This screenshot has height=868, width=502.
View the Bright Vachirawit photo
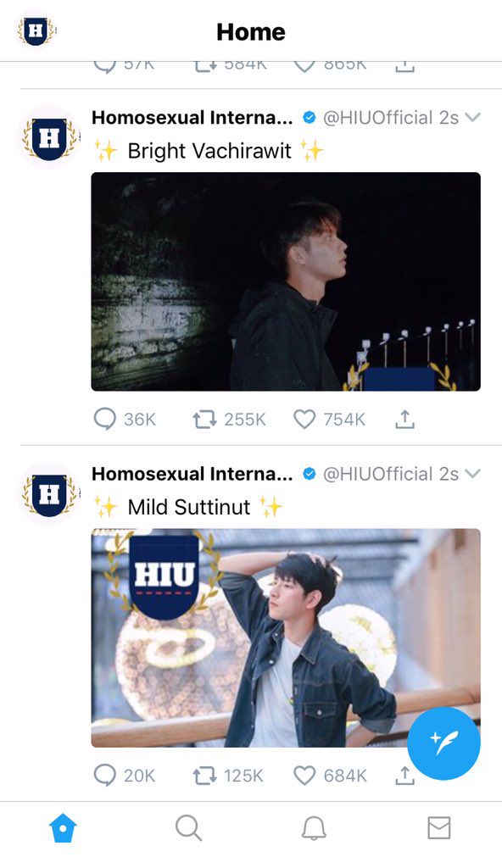point(286,281)
